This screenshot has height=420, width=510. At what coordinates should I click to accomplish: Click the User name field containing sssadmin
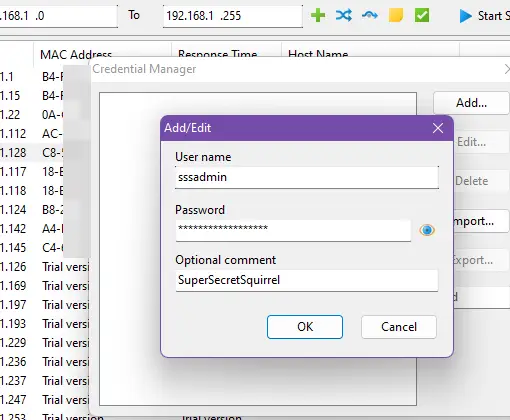tap(307, 177)
